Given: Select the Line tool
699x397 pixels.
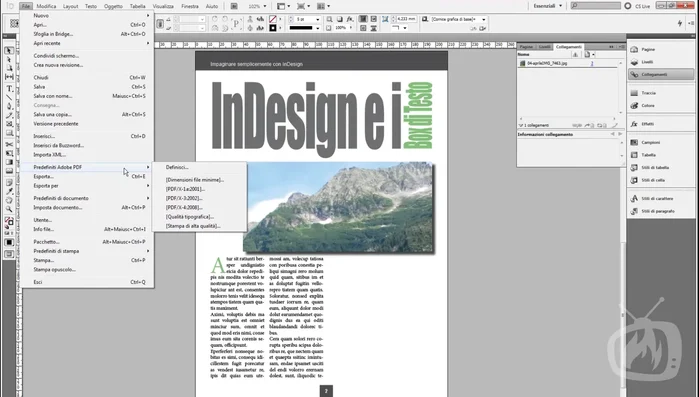Looking at the screenshot, I should pos(9,97).
